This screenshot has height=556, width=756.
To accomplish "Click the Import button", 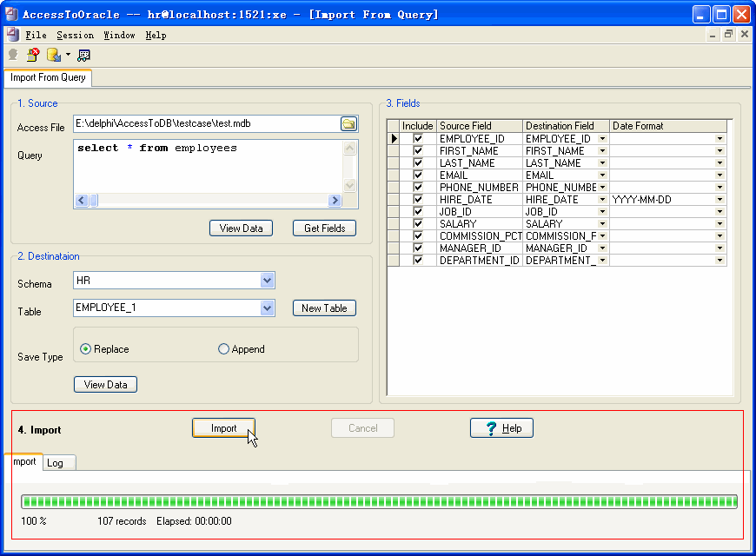I will [x=223, y=428].
